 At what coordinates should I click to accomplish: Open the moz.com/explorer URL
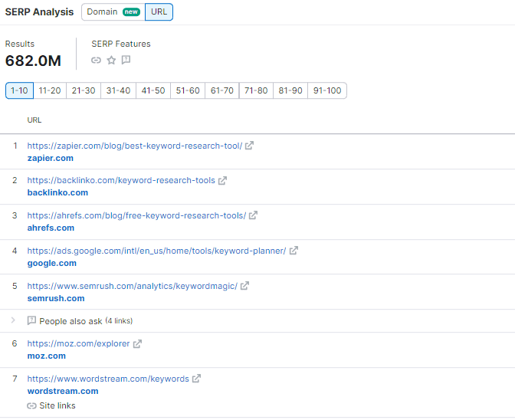coord(78,344)
